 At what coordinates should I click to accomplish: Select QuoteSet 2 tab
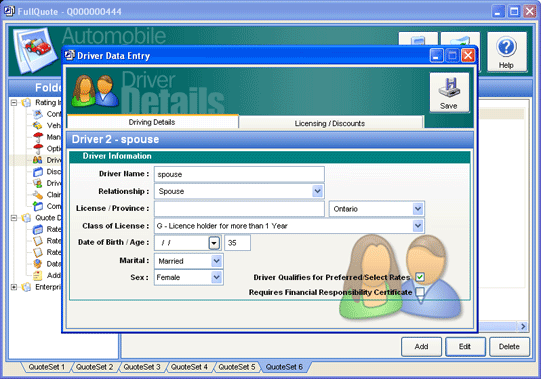pyautogui.click(x=94, y=367)
